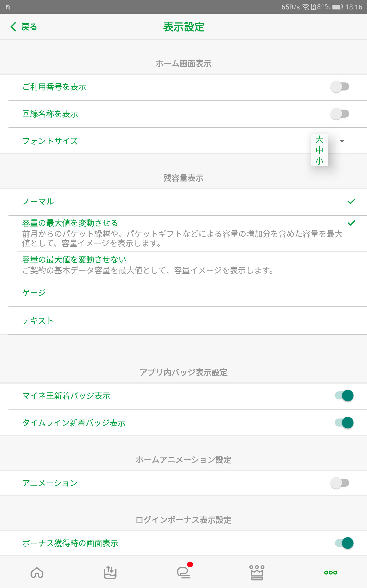Expand the フォントサイズ dropdown arrow
This screenshot has height=588, width=367.
point(342,141)
